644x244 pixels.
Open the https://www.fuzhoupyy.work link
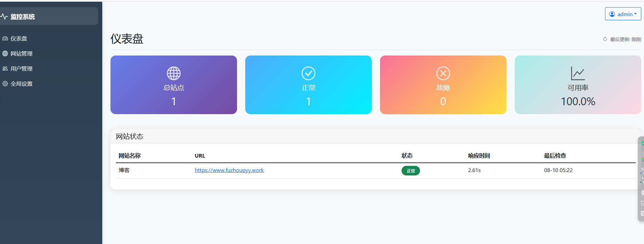(x=229, y=170)
